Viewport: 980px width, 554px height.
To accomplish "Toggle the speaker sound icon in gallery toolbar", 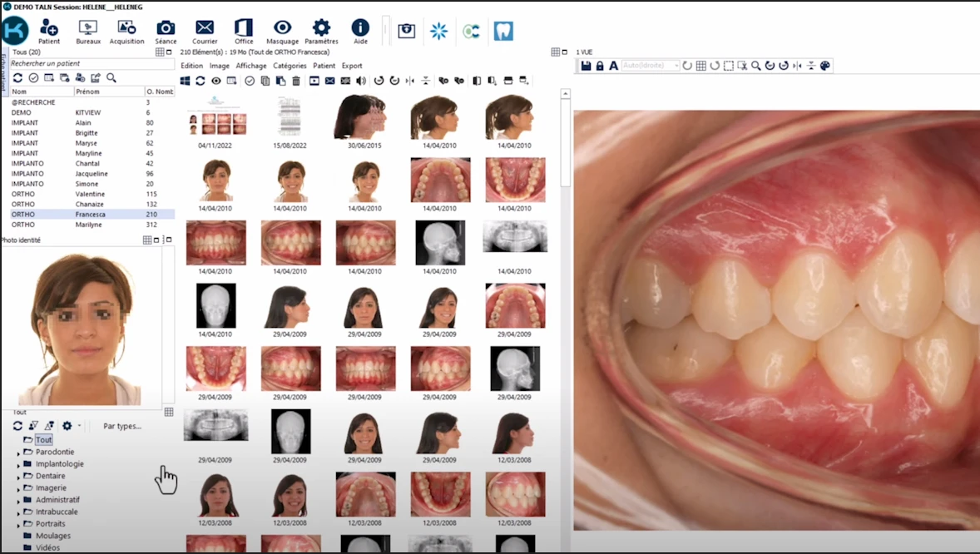I will tap(361, 81).
